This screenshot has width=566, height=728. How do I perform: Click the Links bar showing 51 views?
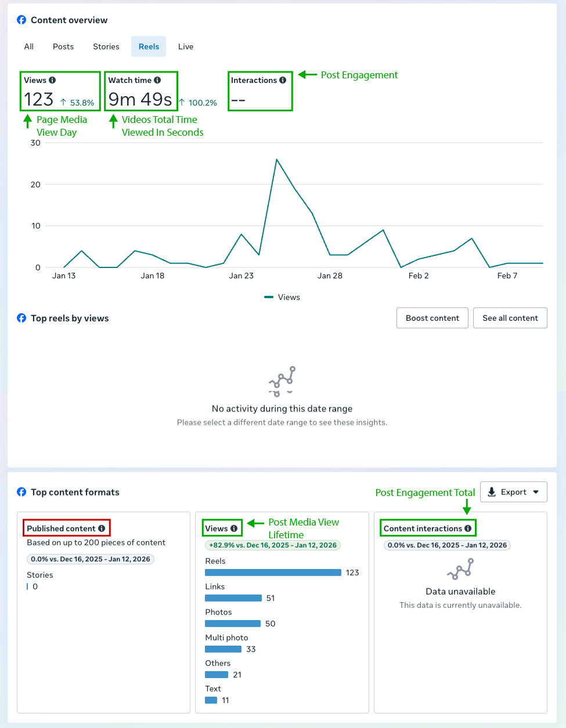(233, 598)
